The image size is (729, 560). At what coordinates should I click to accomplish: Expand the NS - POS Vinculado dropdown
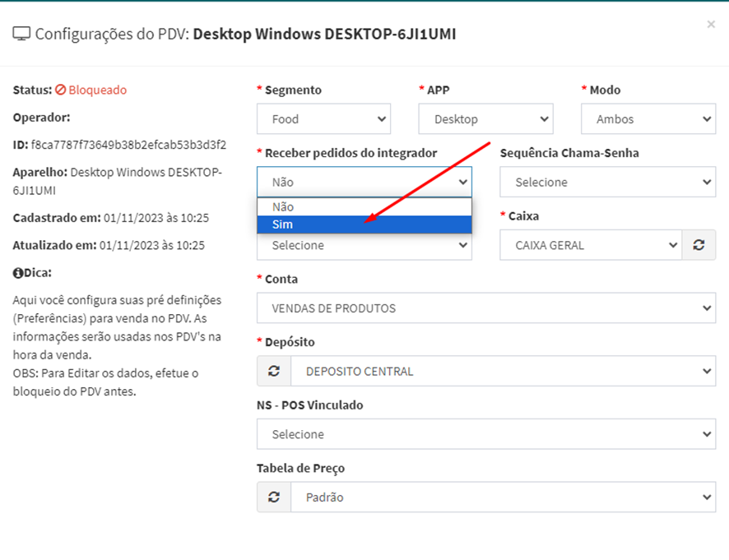(x=485, y=434)
